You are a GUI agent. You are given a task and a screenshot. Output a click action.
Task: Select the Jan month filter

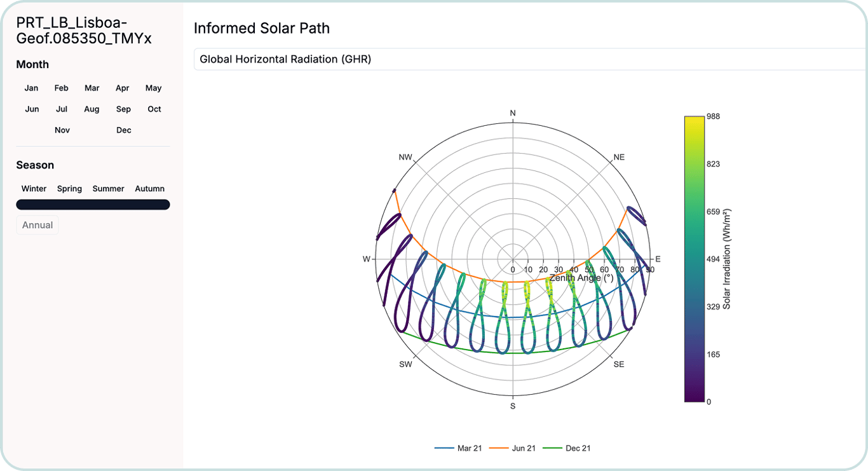point(31,88)
